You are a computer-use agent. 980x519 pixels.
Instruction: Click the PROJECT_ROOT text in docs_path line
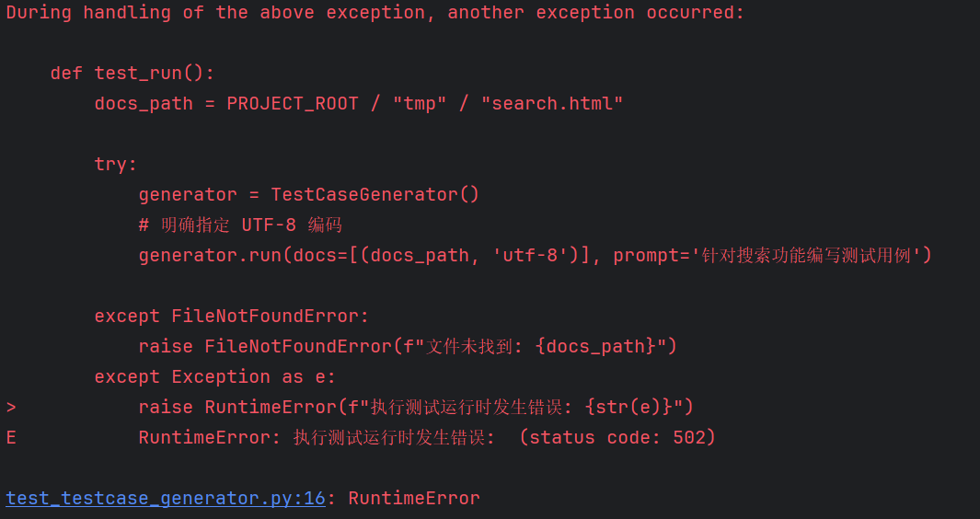[293, 103]
